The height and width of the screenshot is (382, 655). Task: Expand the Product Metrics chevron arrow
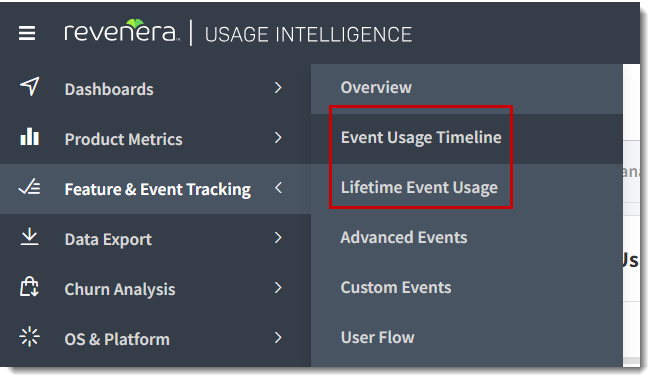(x=278, y=138)
